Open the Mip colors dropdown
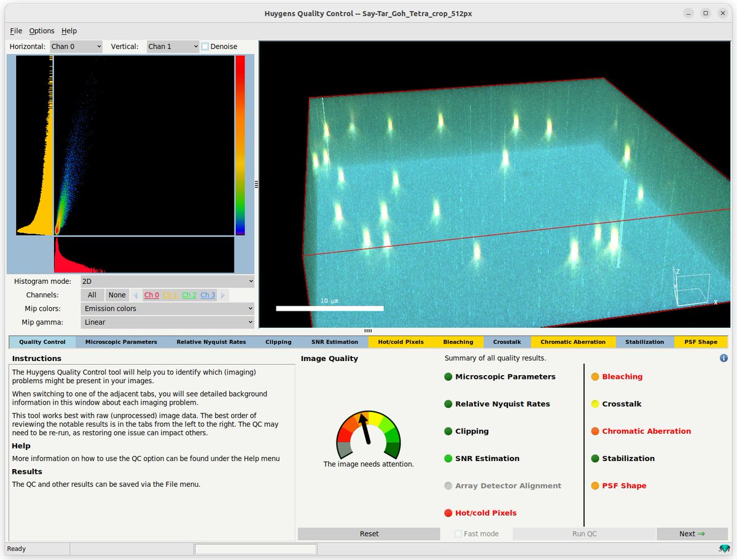 (167, 308)
